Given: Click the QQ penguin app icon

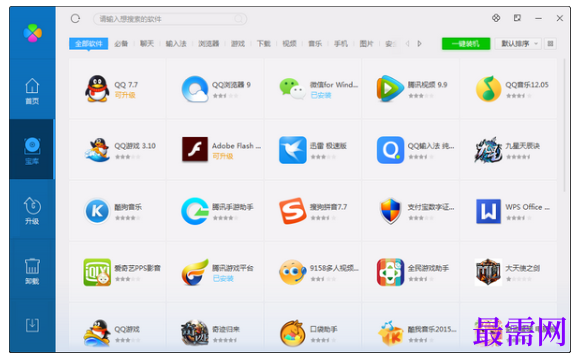Looking at the screenshot, I should pyautogui.click(x=97, y=89).
